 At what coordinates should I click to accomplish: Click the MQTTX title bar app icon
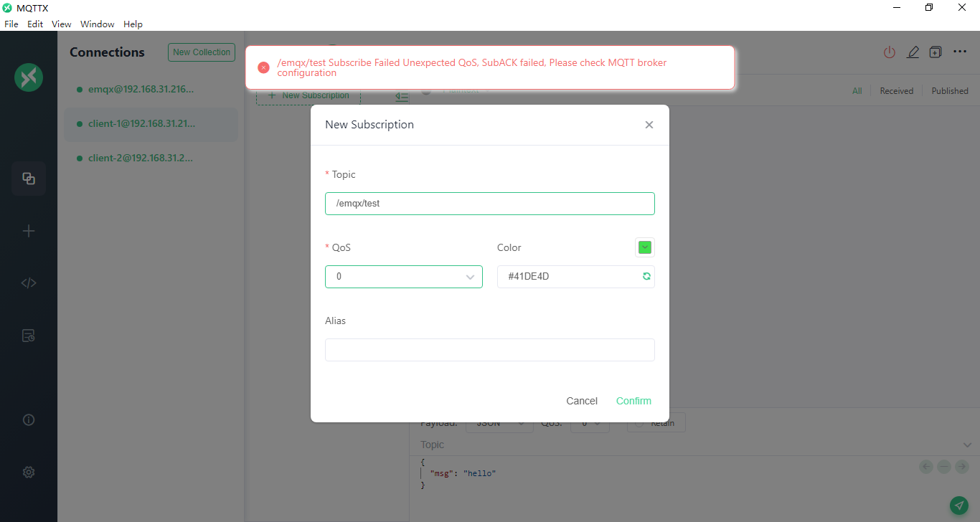pyautogui.click(x=8, y=8)
